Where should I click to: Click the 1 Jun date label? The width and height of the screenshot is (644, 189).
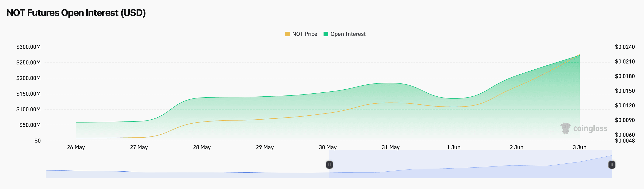coord(454,147)
